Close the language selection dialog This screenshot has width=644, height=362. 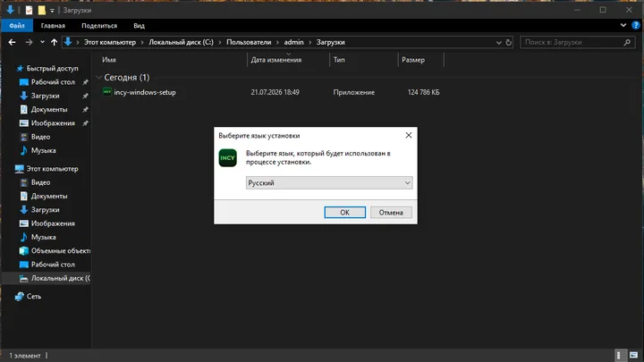click(408, 135)
